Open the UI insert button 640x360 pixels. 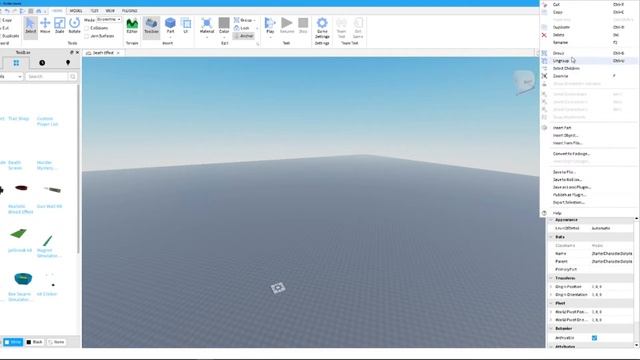pyautogui.click(x=186, y=26)
